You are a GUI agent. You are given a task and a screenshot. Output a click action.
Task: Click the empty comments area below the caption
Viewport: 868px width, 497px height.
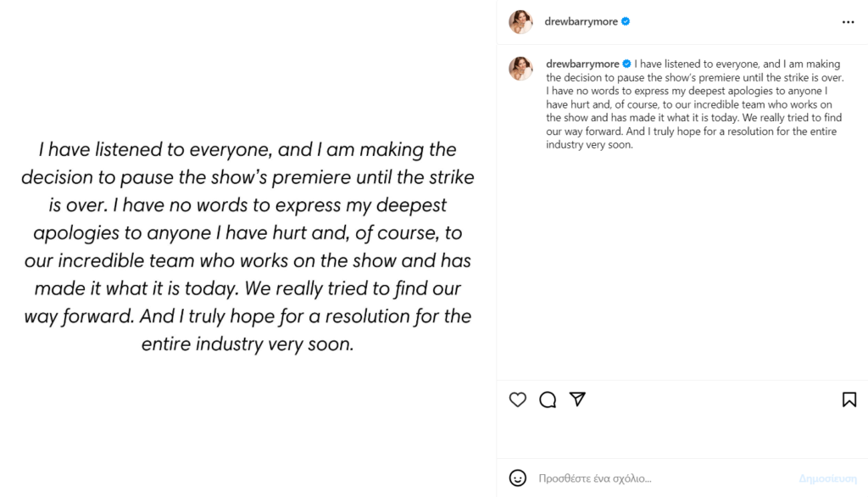tap(682, 263)
